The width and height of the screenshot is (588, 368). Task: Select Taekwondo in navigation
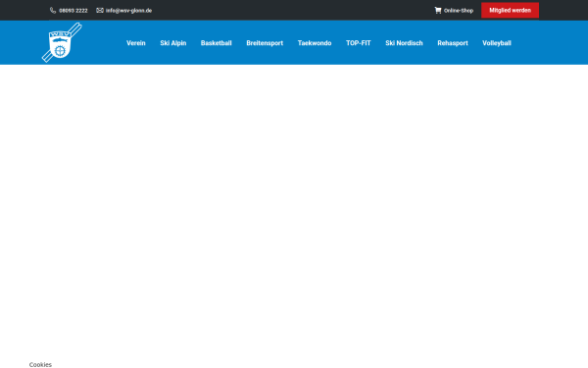click(x=315, y=43)
